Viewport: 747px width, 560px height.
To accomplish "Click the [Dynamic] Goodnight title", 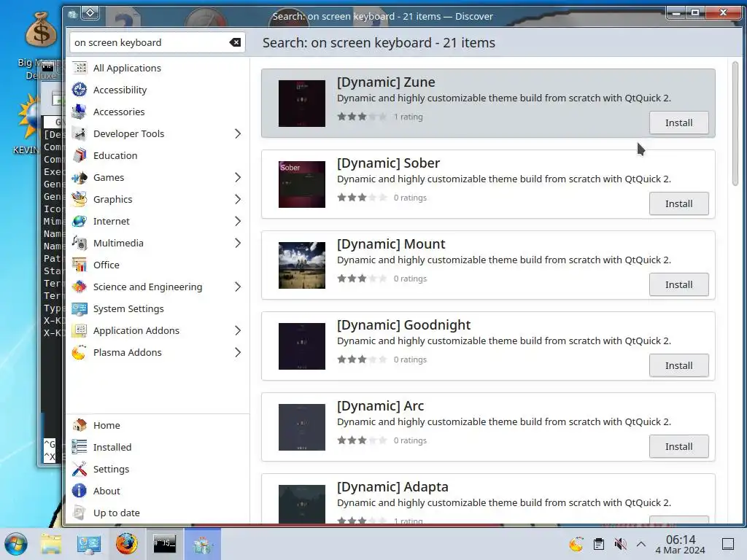I will click(x=403, y=324).
